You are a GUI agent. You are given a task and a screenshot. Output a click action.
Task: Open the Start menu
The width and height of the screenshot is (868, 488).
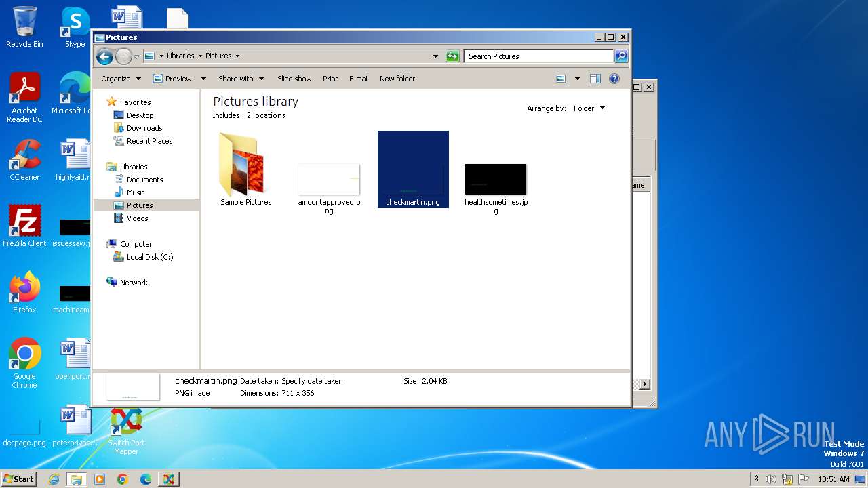point(19,479)
